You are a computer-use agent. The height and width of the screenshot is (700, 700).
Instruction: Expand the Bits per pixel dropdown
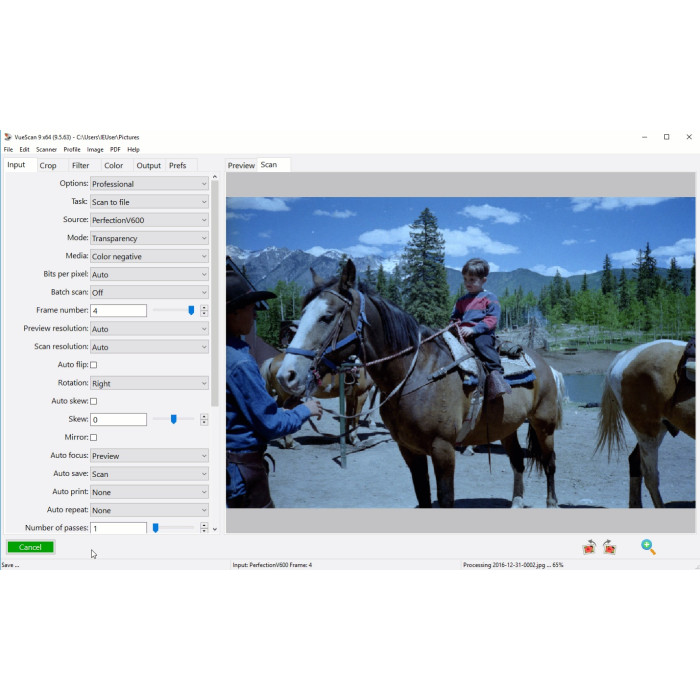coord(149,274)
